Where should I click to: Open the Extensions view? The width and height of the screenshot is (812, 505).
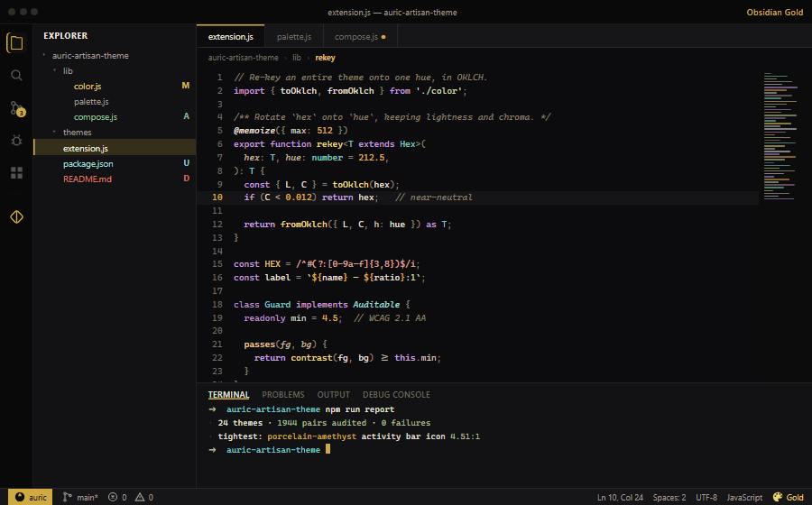[x=16, y=173]
